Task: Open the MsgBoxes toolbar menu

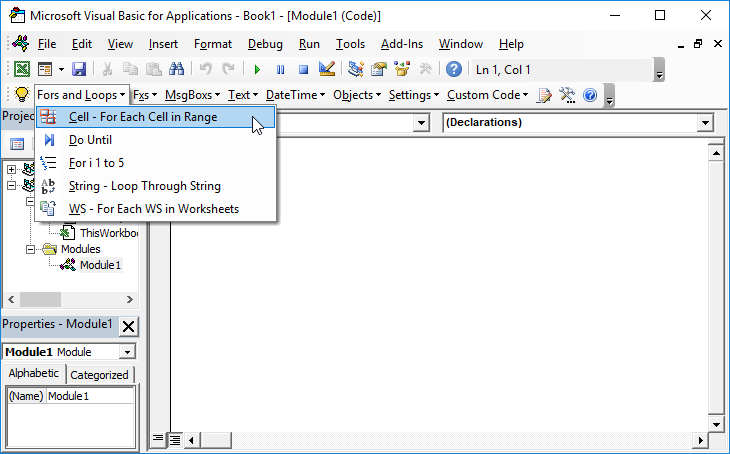Action: (x=192, y=95)
